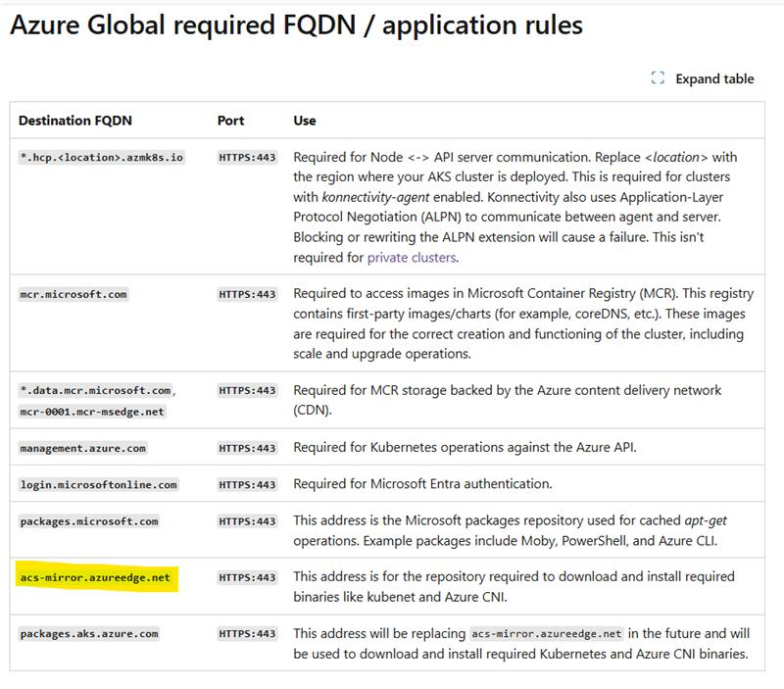Click HTTPS:443 port in the packages.microsoft.com row
This screenshot has height=689, width=784.
[x=247, y=521]
